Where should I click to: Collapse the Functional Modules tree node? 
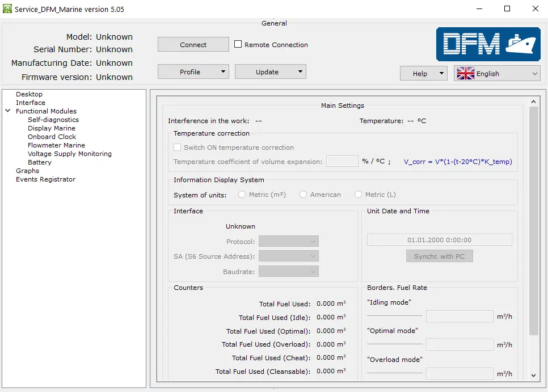8,111
